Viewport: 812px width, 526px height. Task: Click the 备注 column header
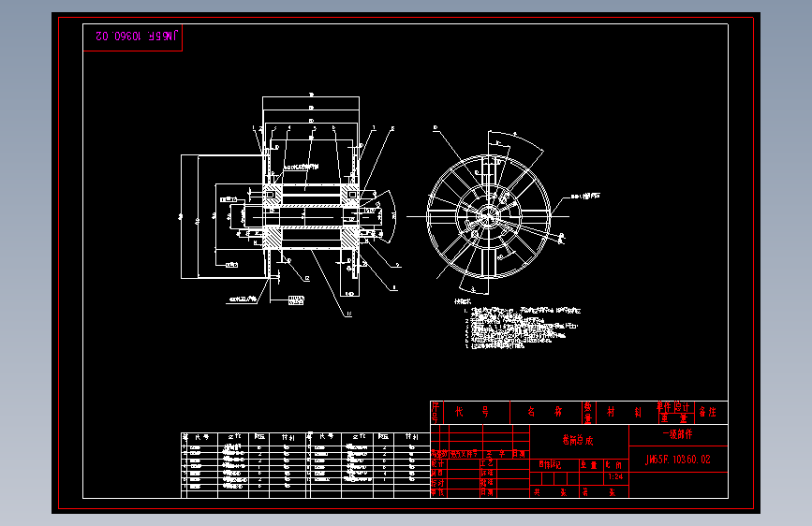coord(708,412)
